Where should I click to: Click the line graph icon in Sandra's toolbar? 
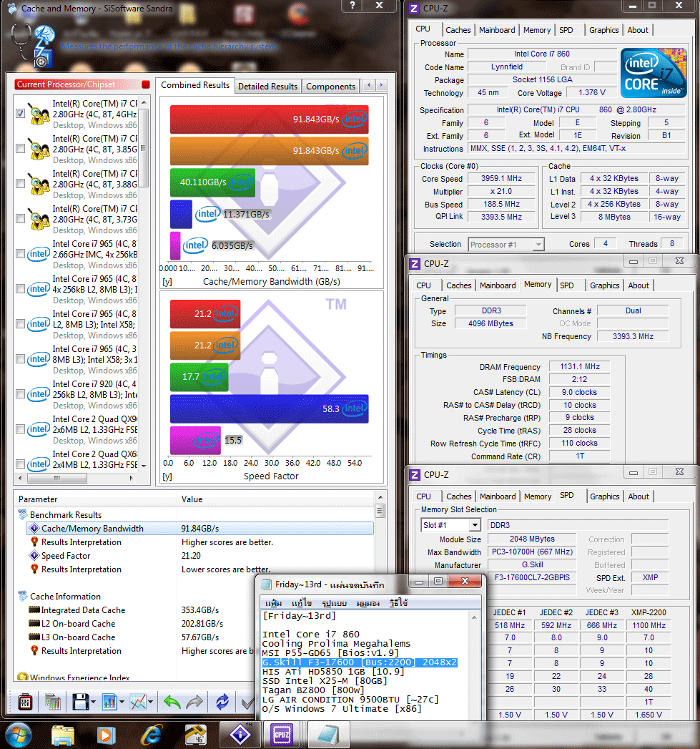pyautogui.click(x=138, y=702)
